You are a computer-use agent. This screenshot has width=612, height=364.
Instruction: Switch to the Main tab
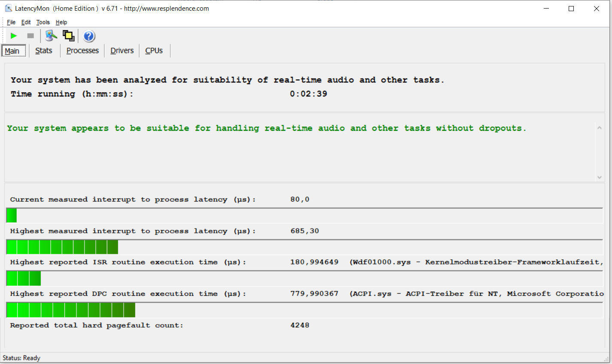click(13, 51)
